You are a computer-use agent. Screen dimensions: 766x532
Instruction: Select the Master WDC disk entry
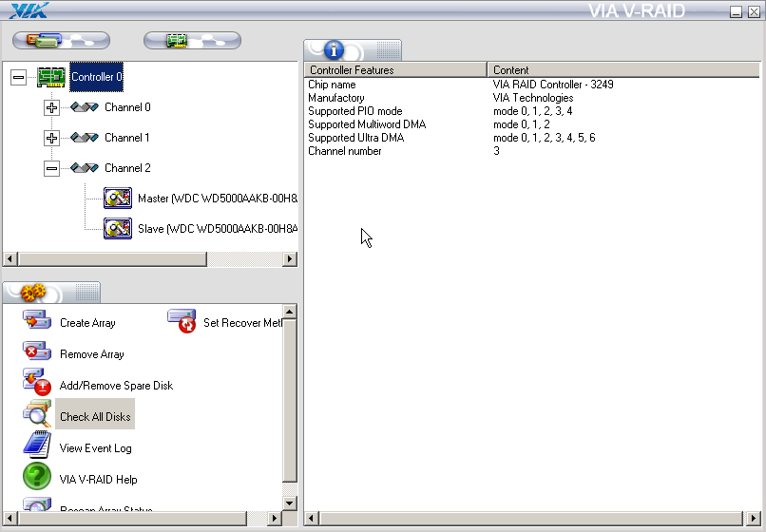click(218, 199)
